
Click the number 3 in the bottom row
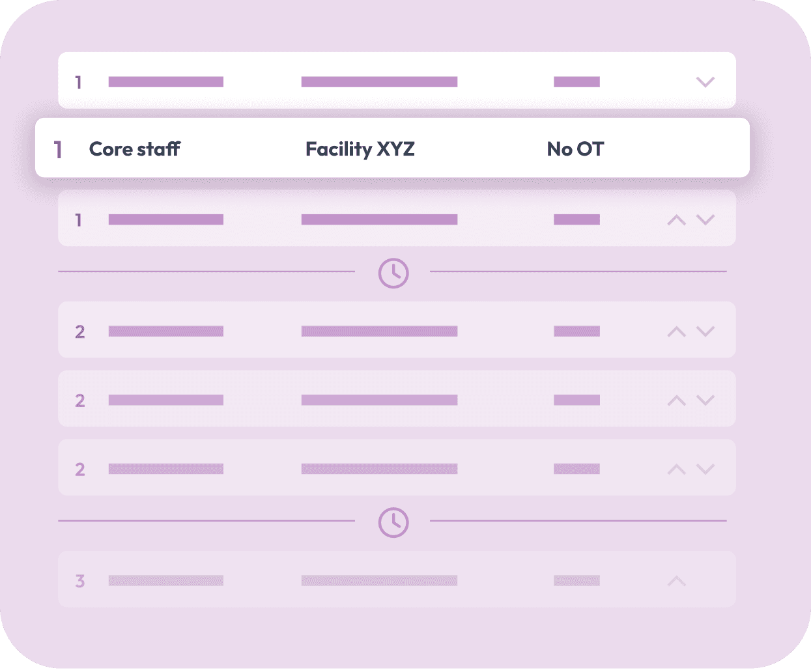click(80, 581)
